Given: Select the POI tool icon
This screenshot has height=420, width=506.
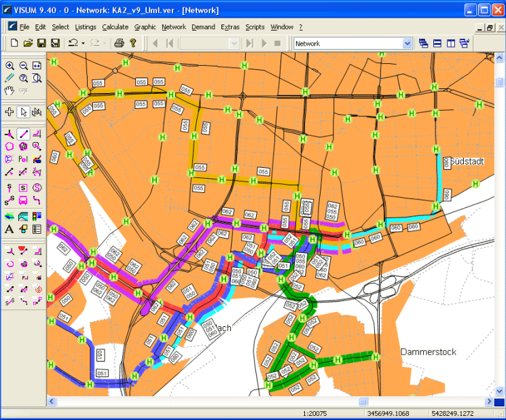Looking at the screenshot, I should click(x=23, y=159).
